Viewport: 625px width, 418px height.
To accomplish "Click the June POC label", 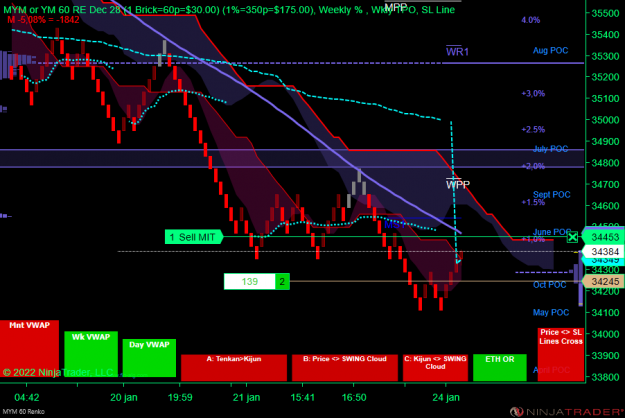I will tap(552, 232).
